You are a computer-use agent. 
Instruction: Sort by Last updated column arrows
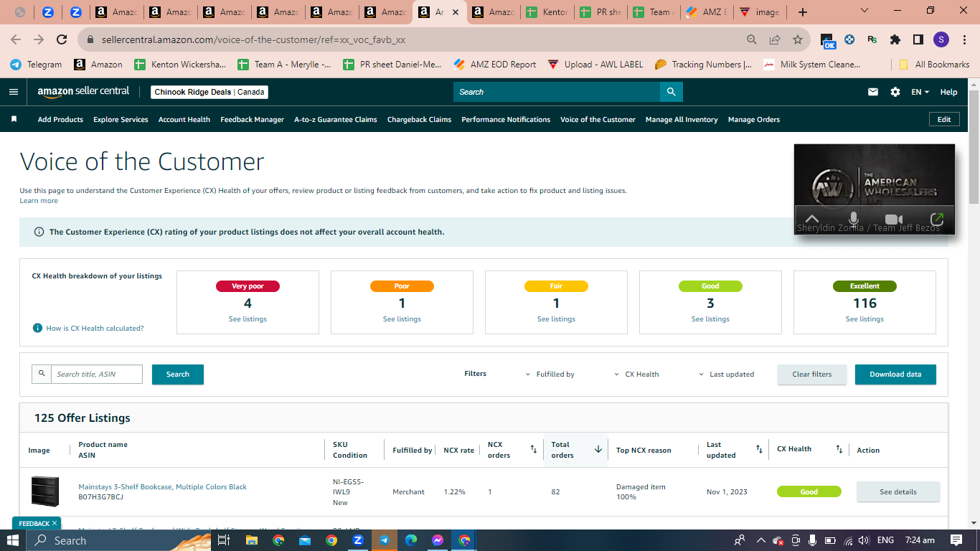[759, 449]
